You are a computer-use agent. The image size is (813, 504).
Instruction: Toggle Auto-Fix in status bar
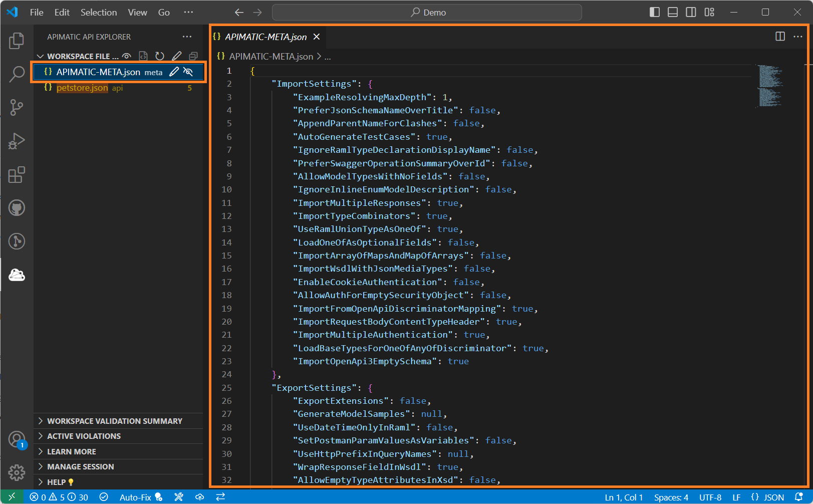coord(141,497)
